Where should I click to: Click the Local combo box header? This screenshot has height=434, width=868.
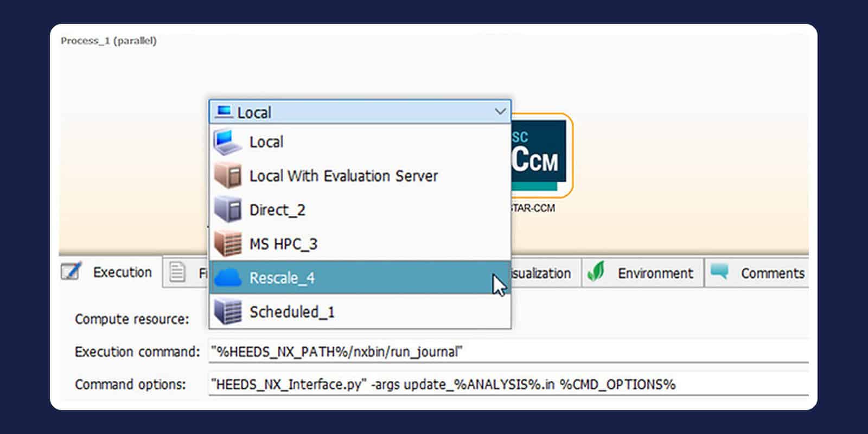360,112
